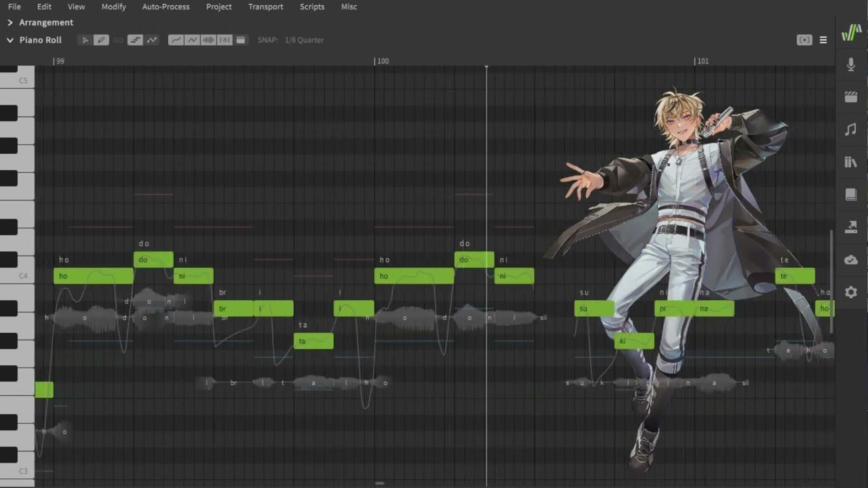Open the Transport menu
This screenshot has width=868, height=488.
[266, 7]
